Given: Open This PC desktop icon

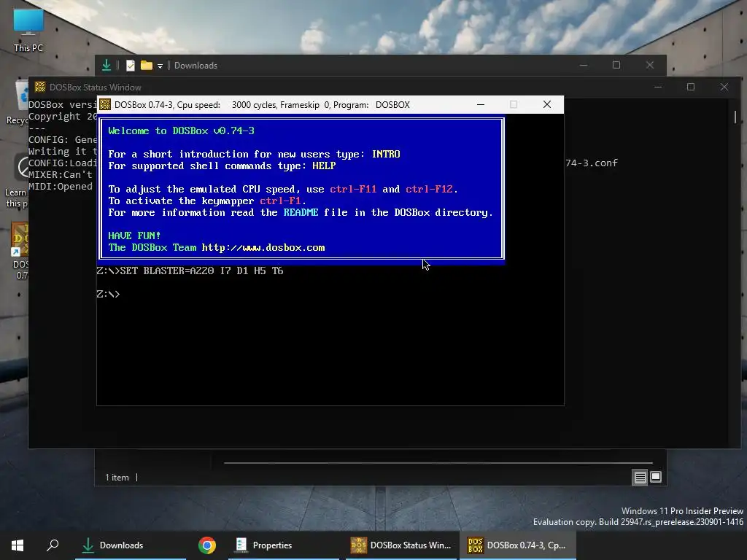Looking at the screenshot, I should [x=28, y=29].
